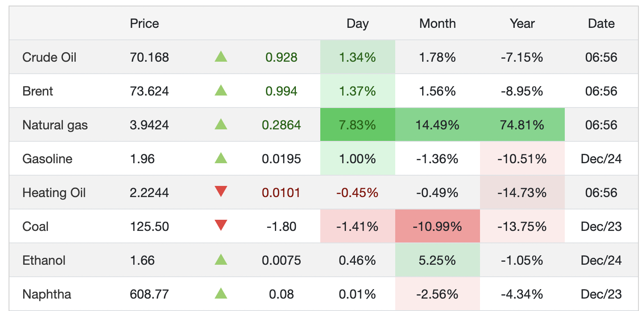Open the Gasoline commodity link

47,159
